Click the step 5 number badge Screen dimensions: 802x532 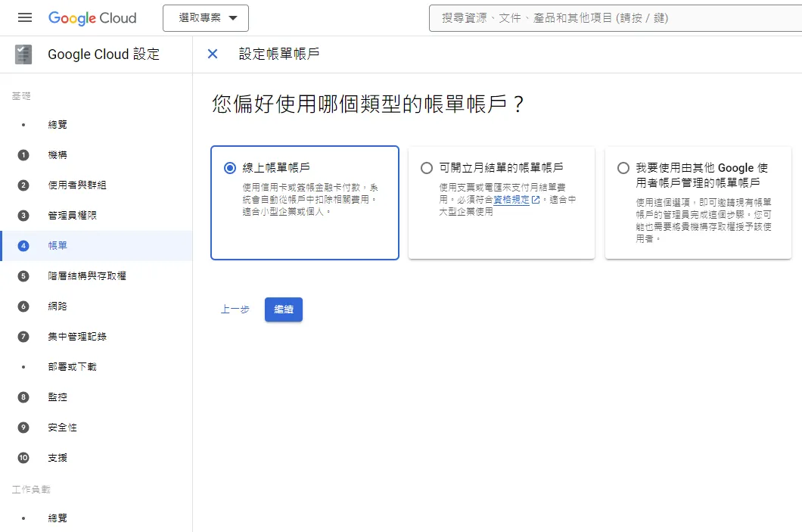tap(23, 276)
